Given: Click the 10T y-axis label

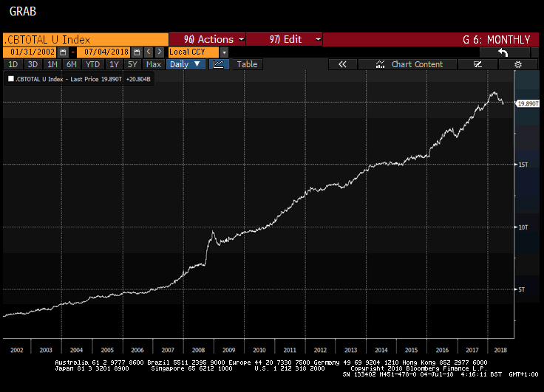Looking at the screenshot, I should (523, 227).
